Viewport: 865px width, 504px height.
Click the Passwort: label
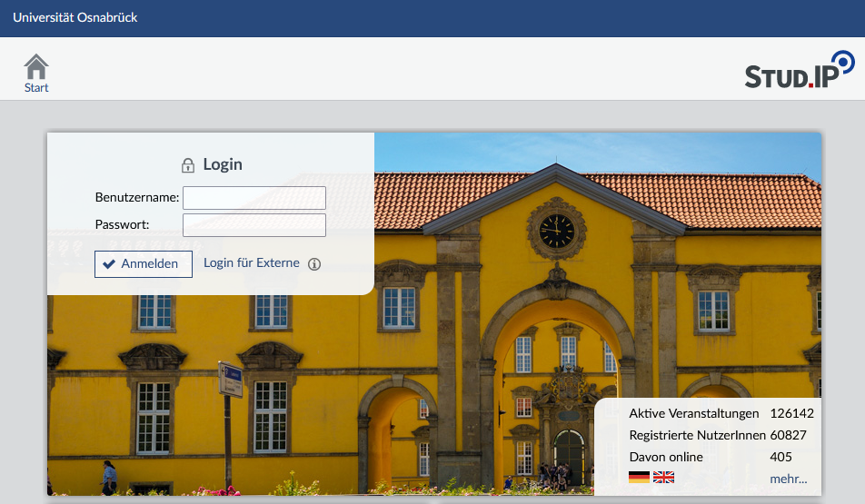(x=122, y=224)
